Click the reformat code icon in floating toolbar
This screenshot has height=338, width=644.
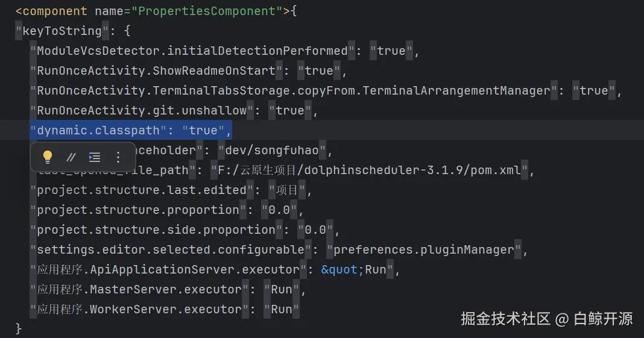95,157
